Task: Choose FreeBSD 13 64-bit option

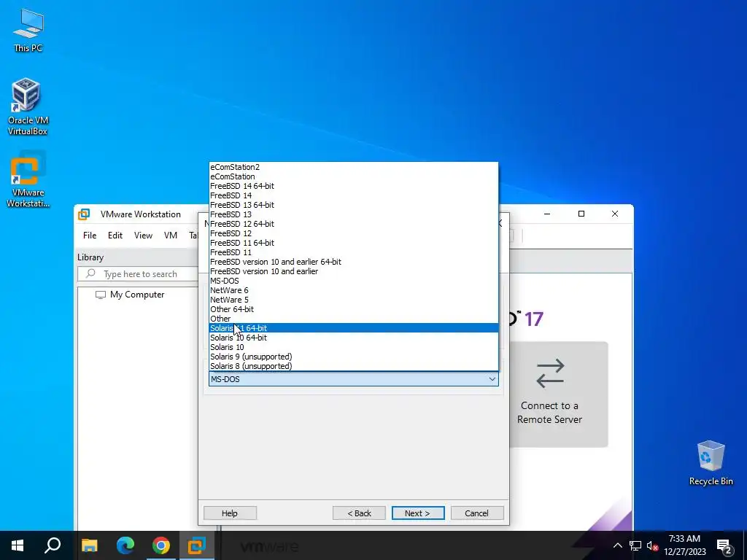Action: (x=354, y=205)
